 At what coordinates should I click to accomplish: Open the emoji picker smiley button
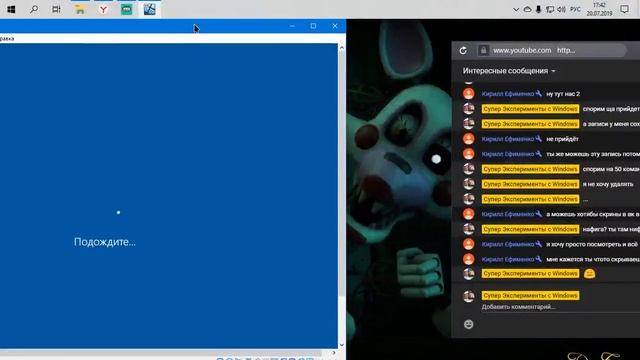(x=469, y=324)
